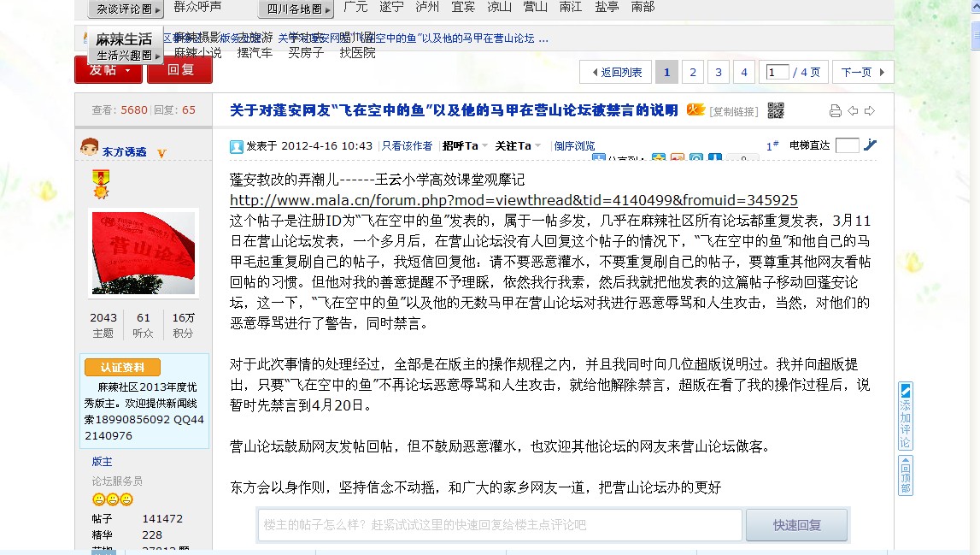The width and height of the screenshot is (980, 555).
Task: Open the 四川各地圈 menu
Action: click(x=295, y=9)
